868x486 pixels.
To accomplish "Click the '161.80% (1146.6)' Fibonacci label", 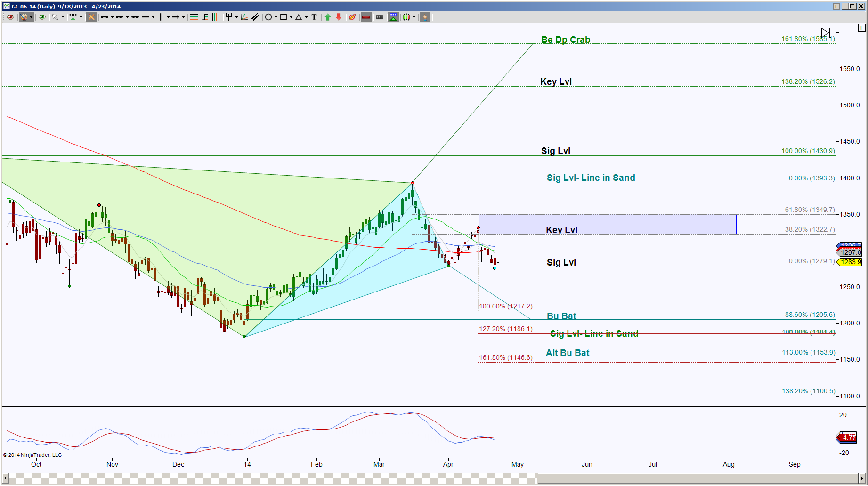I will coord(506,357).
